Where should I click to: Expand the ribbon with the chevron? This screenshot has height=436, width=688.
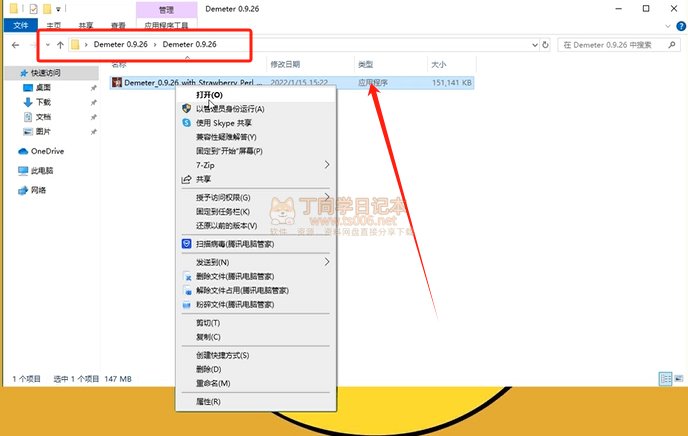668,26
